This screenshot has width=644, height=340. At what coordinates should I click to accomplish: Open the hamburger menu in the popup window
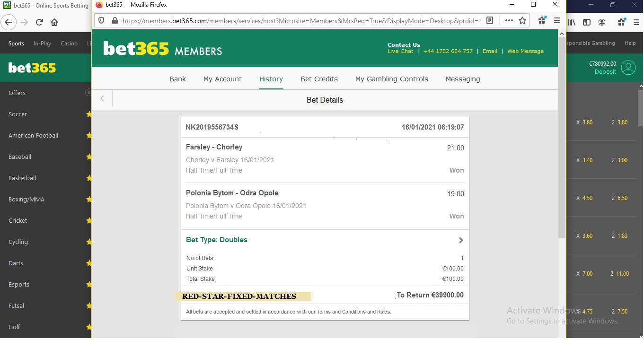coord(557,21)
